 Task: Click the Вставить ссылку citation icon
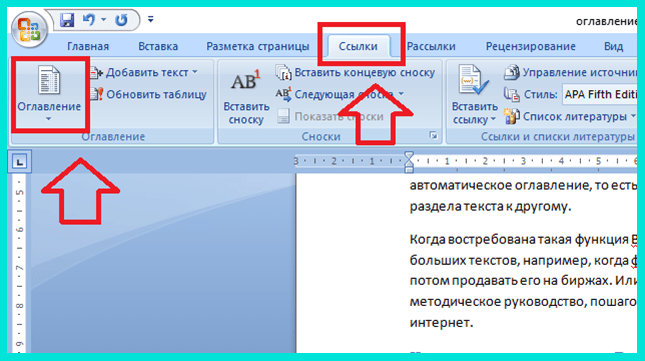[473, 80]
